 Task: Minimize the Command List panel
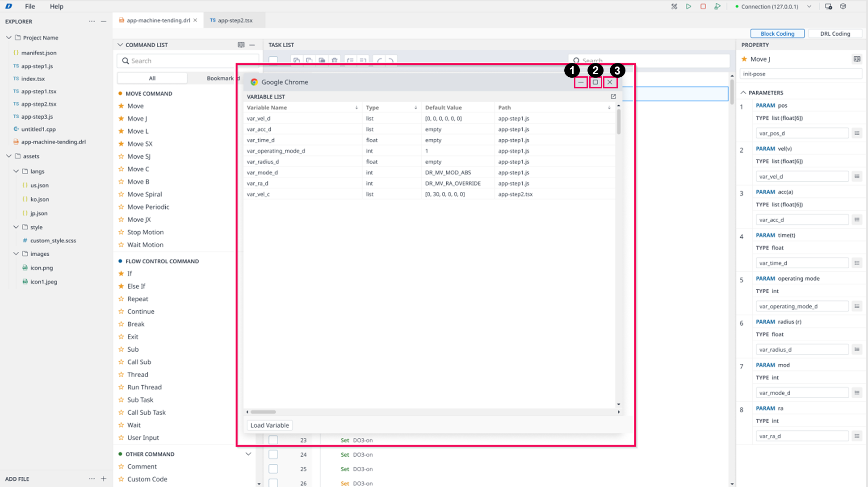tap(252, 45)
